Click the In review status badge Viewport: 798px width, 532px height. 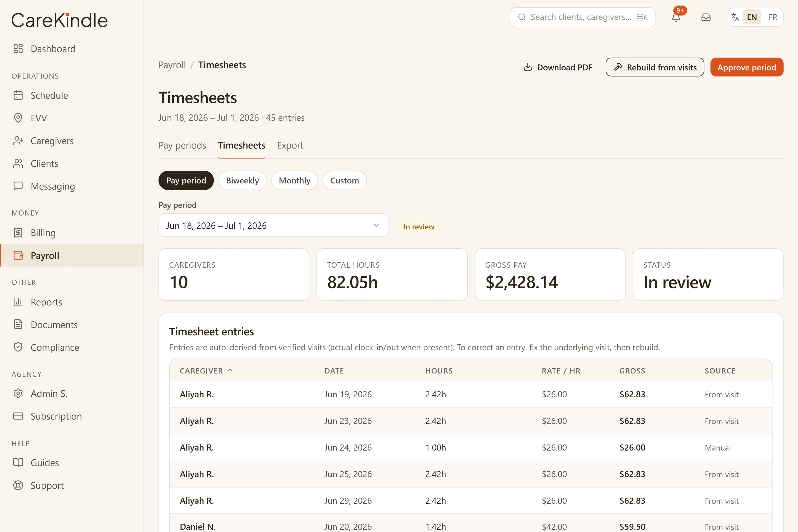419,227
